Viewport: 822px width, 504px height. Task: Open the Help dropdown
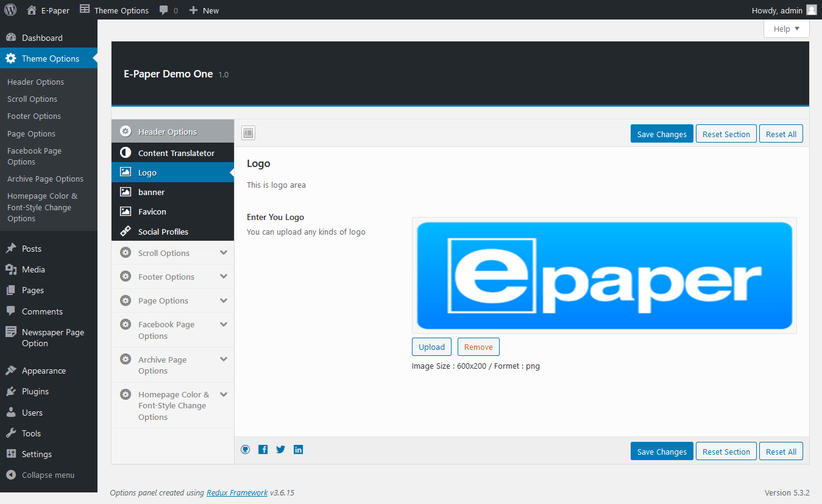[787, 29]
